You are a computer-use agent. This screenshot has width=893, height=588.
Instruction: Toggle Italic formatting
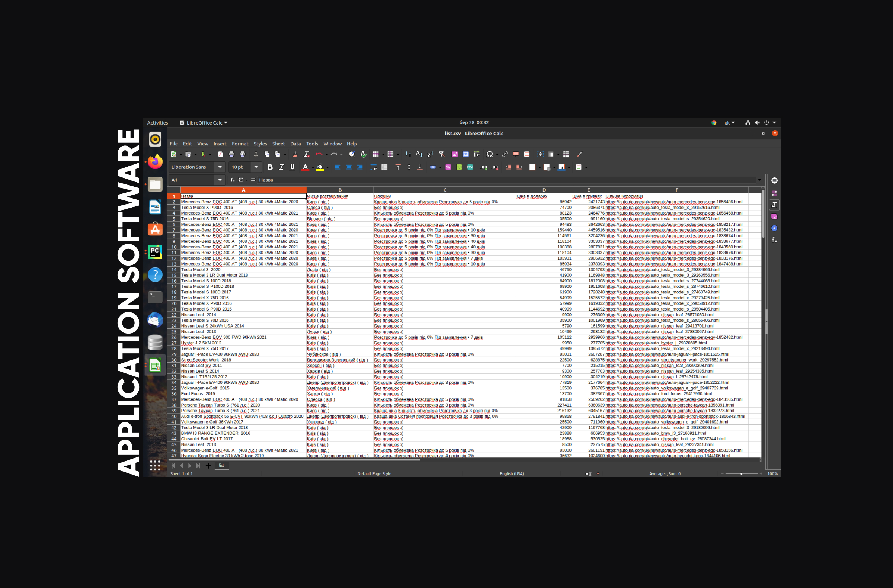pos(281,167)
